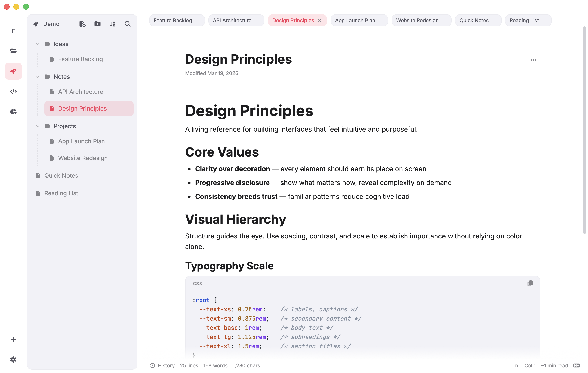
Task: Open Reading List in sidebar tree
Action: [x=82, y=193]
